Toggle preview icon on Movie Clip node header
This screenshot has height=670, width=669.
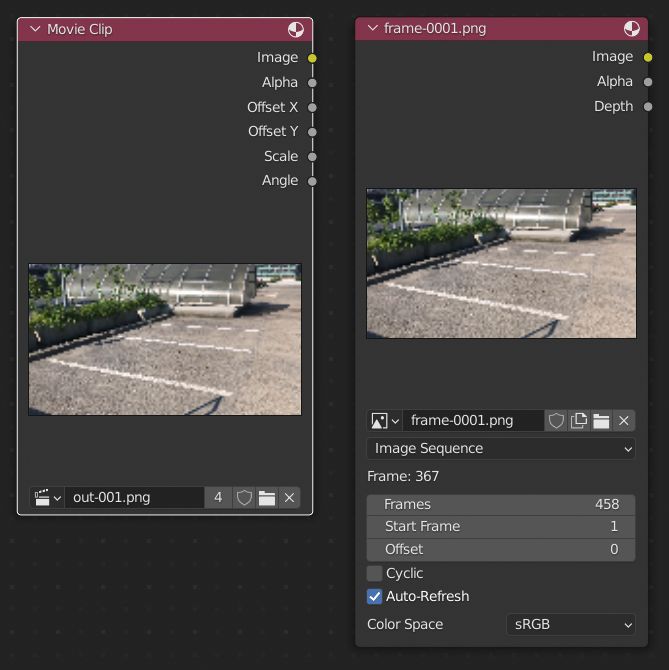(296, 29)
